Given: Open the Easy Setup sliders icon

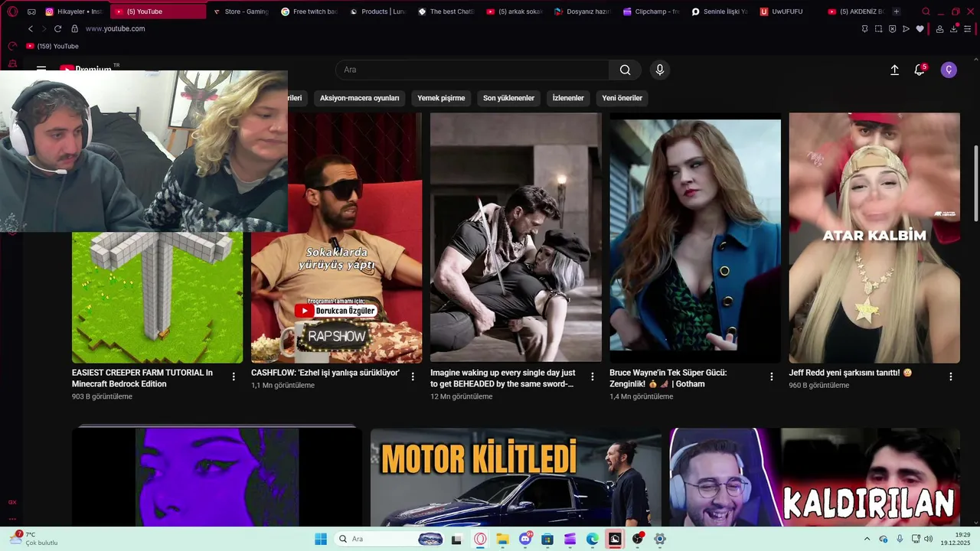Looking at the screenshot, I should pyautogui.click(x=969, y=29).
